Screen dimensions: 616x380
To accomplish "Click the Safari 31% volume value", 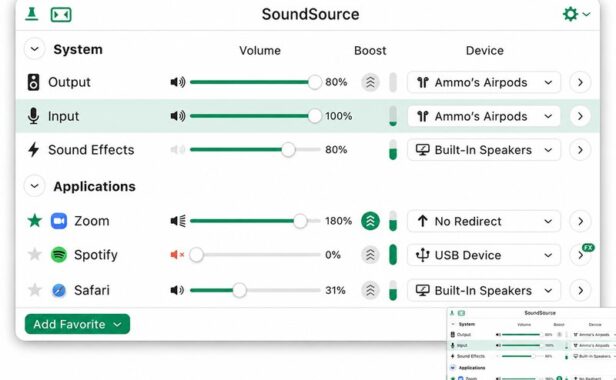I will pyautogui.click(x=335, y=290).
